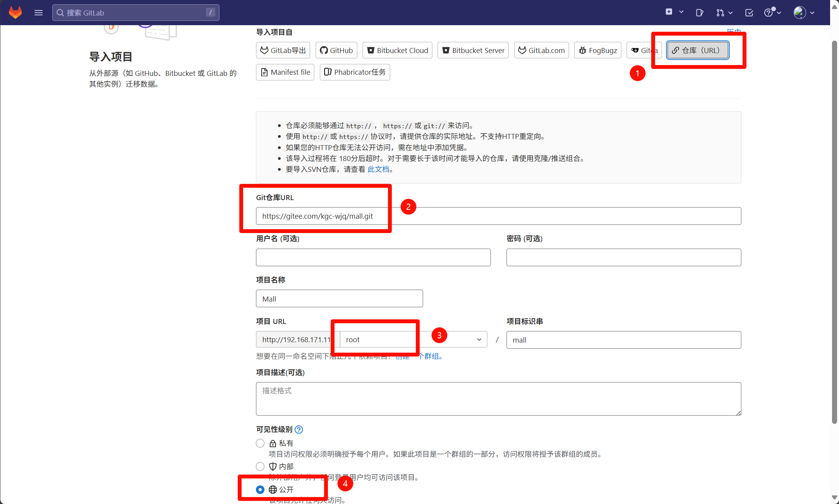Click the Manifest file button
Image resolution: width=839 pixels, height=504 pixels.
[285, 72]
